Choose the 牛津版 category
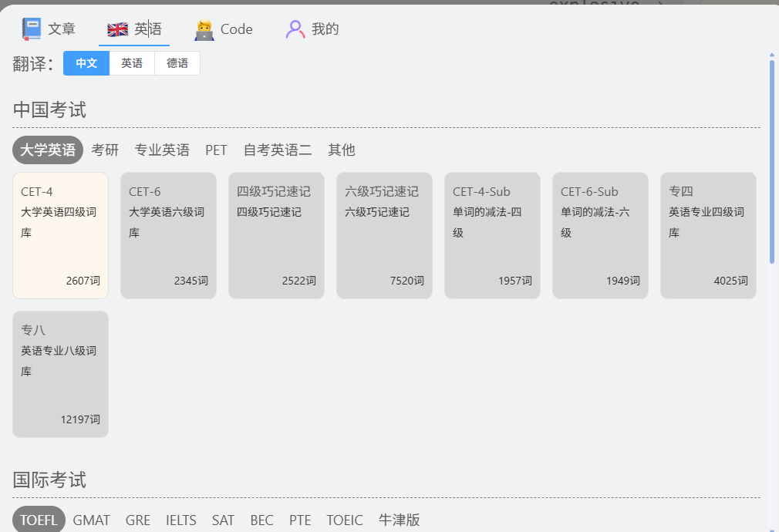This screenshot has height=532, width=779. point(399,520)
